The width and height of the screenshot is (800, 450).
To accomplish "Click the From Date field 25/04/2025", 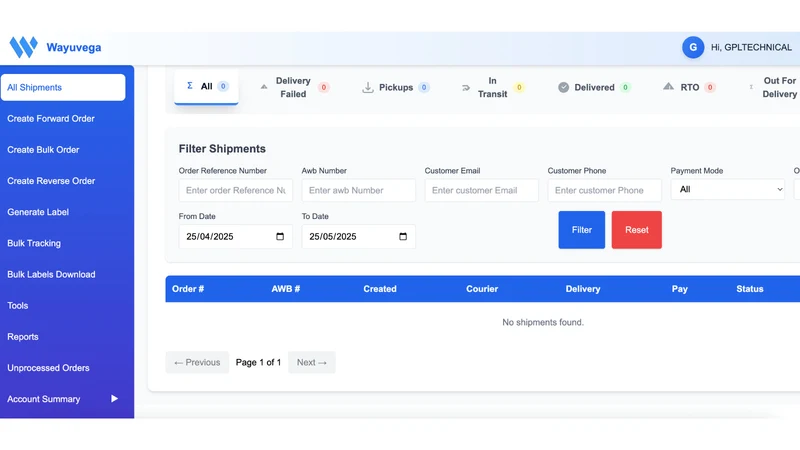I will [236, 236].
